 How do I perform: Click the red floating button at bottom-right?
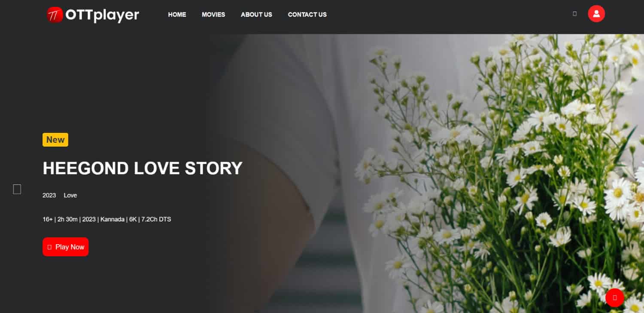click(x=615, y=298)
